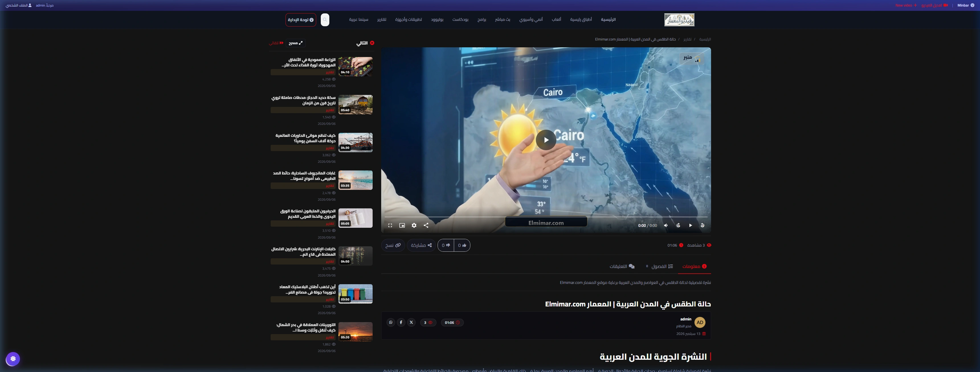Open تطبيقات وأجهزة menu item
The width and height of the screenshot is (980, 372).
408,19
